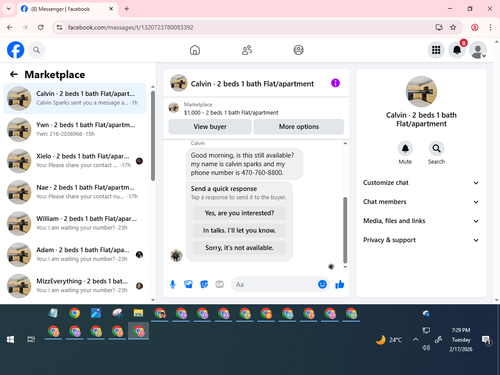Open a new browser tab
Viewport: 500px width, 375px height.
tap(127, 9)
